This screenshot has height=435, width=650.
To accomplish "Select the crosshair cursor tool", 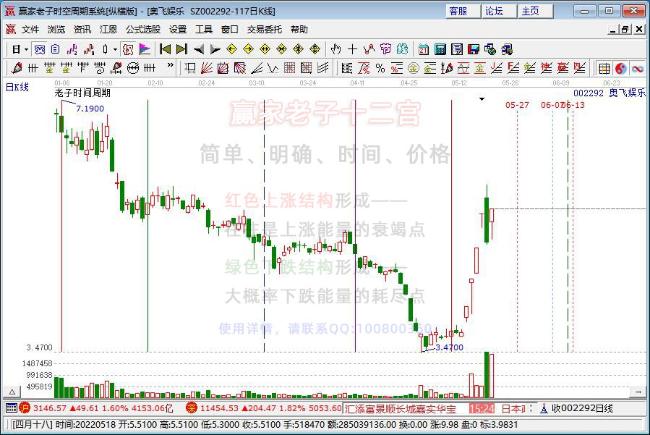I will pos(352,49).
